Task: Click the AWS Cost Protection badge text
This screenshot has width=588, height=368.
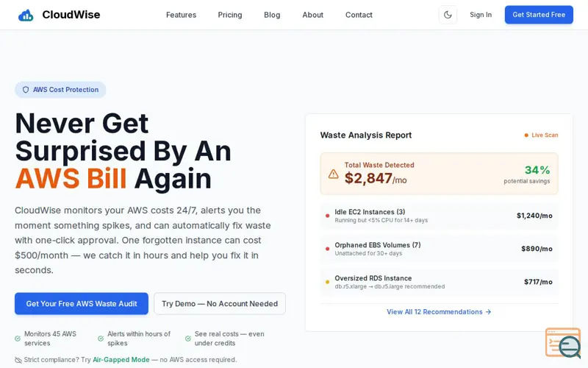Action: pyautogui.click(x=65, y=90)
